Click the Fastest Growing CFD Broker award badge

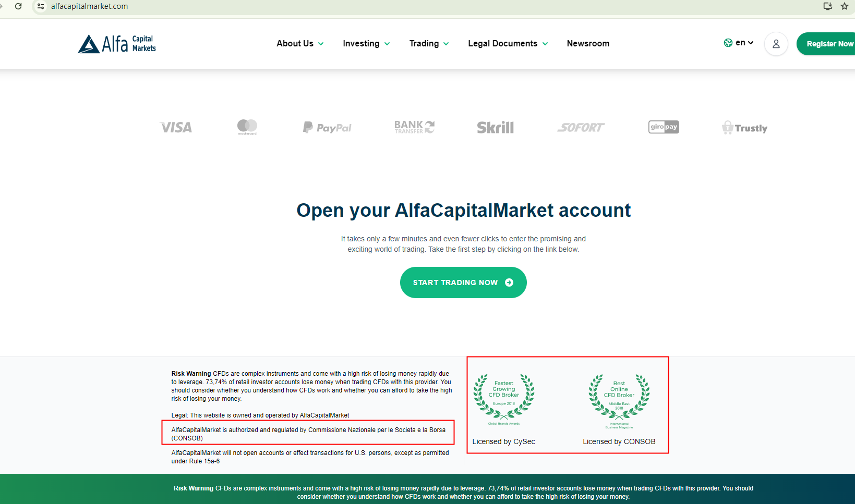504,399
